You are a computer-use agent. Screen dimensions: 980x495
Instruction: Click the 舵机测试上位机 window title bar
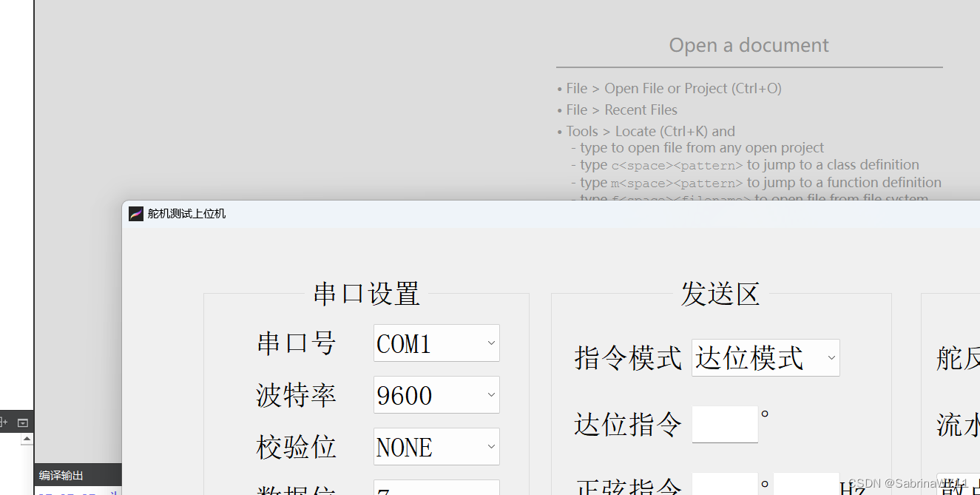(x=444, y=214)
